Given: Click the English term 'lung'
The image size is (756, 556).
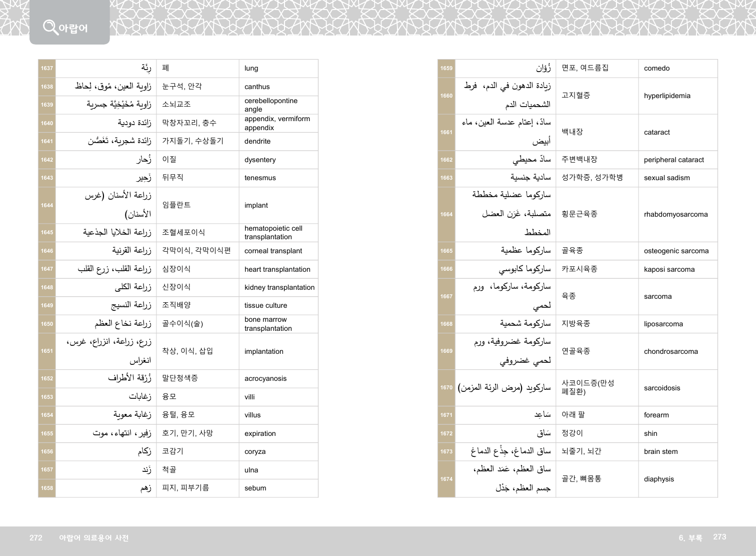Looking at the screenshot, I should pyautogui.click(x=251, y=69).
